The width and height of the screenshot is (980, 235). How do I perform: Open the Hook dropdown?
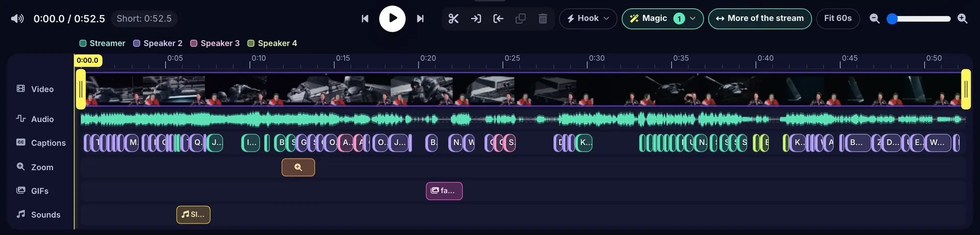tap(588, 19)
